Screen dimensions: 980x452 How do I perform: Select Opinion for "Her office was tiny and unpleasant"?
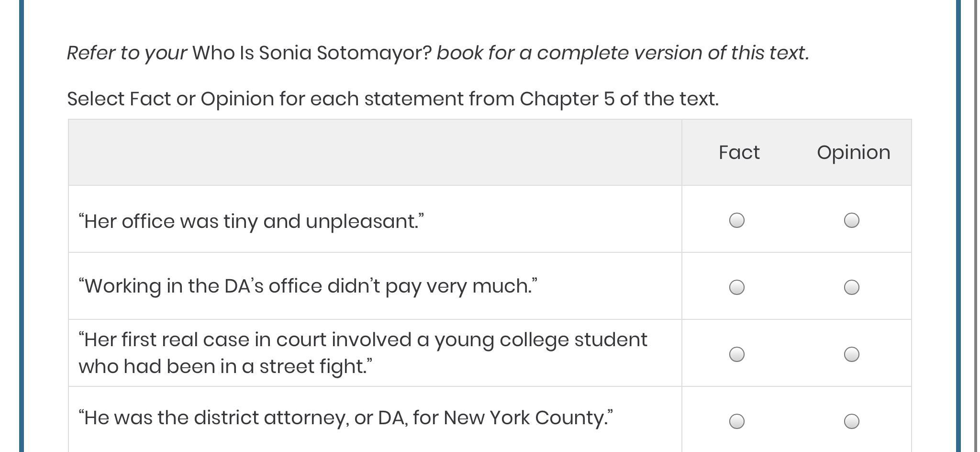(851, 220)
